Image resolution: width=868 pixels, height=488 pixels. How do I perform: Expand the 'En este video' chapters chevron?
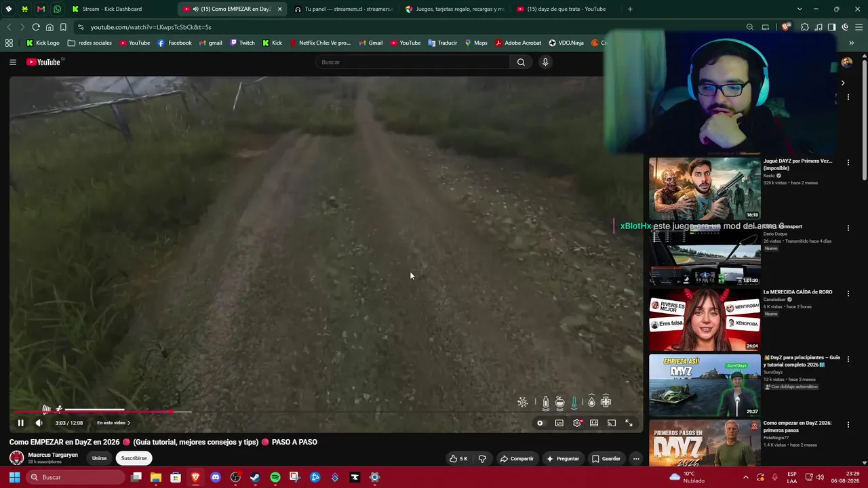[129, 423]
